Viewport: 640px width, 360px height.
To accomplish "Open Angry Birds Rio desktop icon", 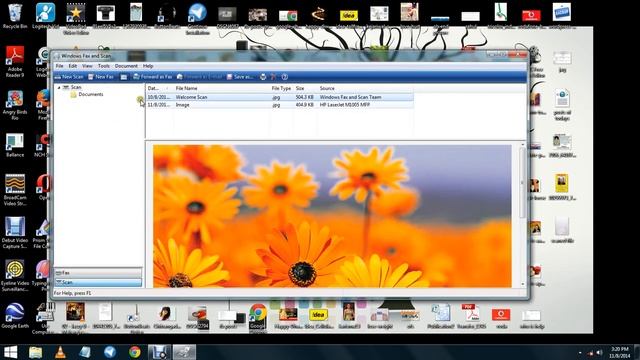I will [x=15, y=105].
